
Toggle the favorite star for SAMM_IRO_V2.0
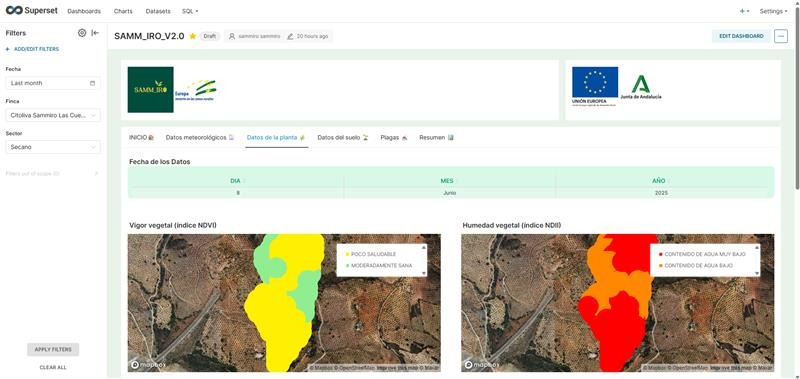pos(192,36)
